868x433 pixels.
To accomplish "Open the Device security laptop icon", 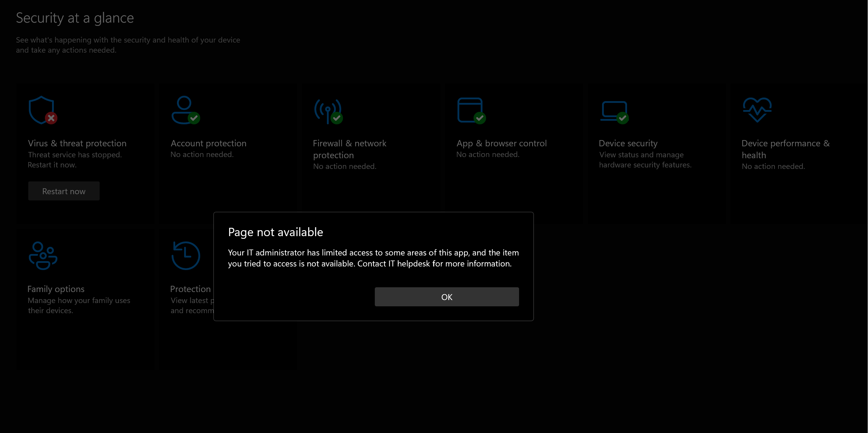I will [x=614, y=112].
